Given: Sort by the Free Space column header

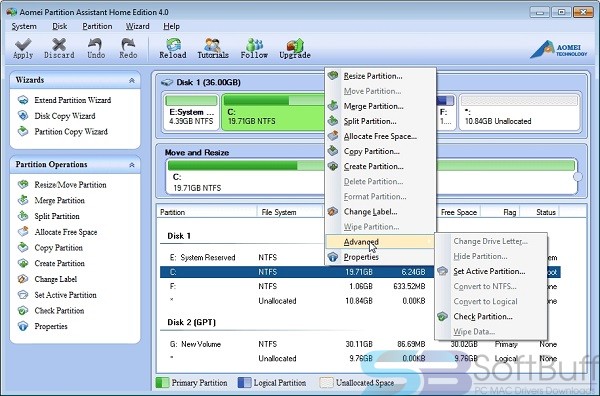Looking at the screenshot, I should [x=458, y=212].
